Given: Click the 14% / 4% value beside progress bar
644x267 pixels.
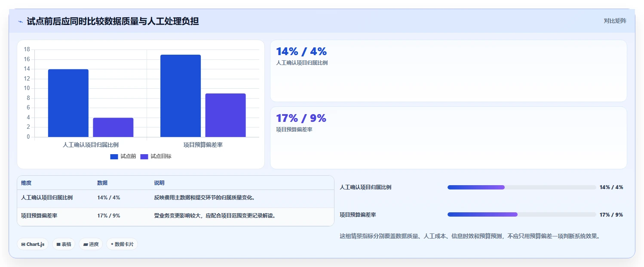Looking at the screenshot, I should [611, 187].
